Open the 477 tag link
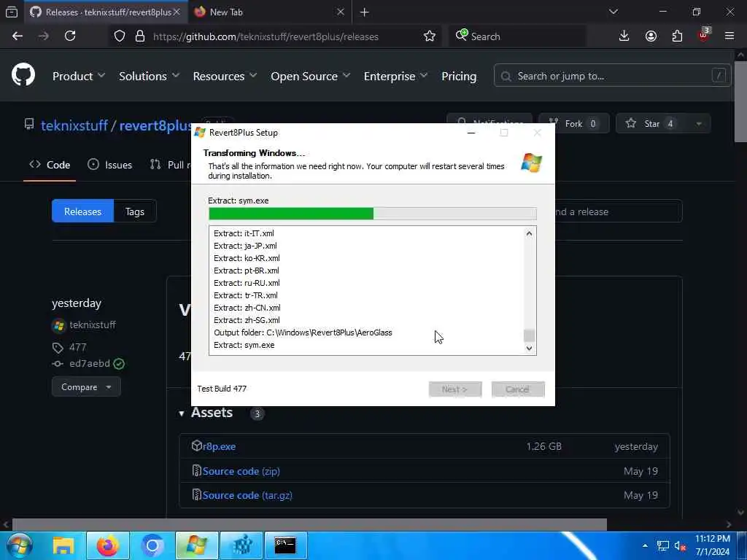Screen dimensions: 747x560 point(77,347)
